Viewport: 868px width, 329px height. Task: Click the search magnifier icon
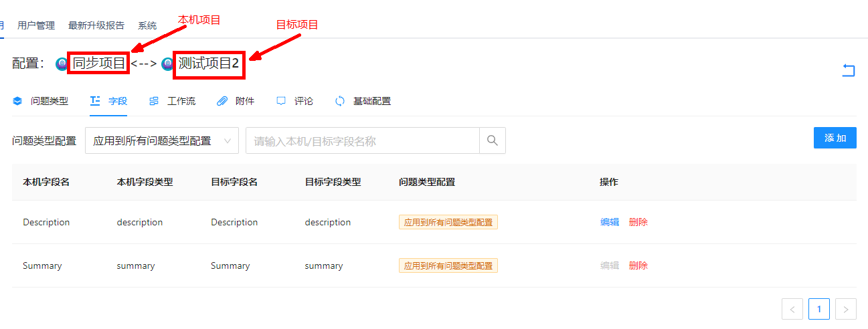(x=493, y=140)
